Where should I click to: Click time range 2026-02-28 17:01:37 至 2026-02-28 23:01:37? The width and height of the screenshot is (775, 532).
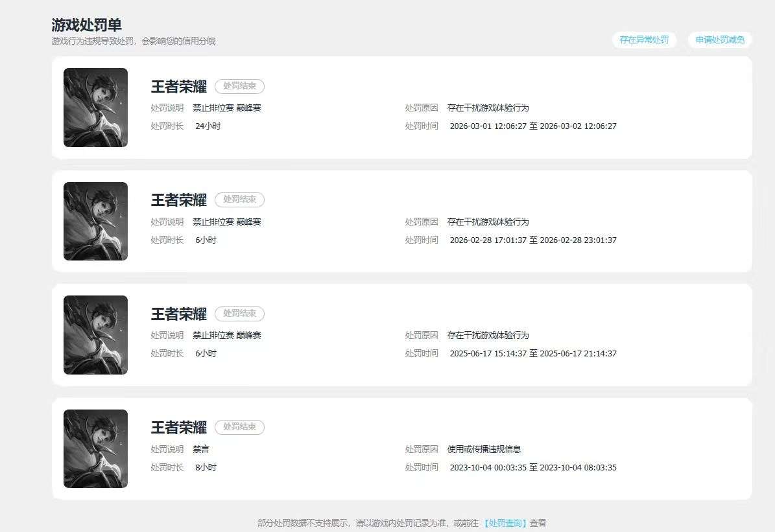[533, 240]
